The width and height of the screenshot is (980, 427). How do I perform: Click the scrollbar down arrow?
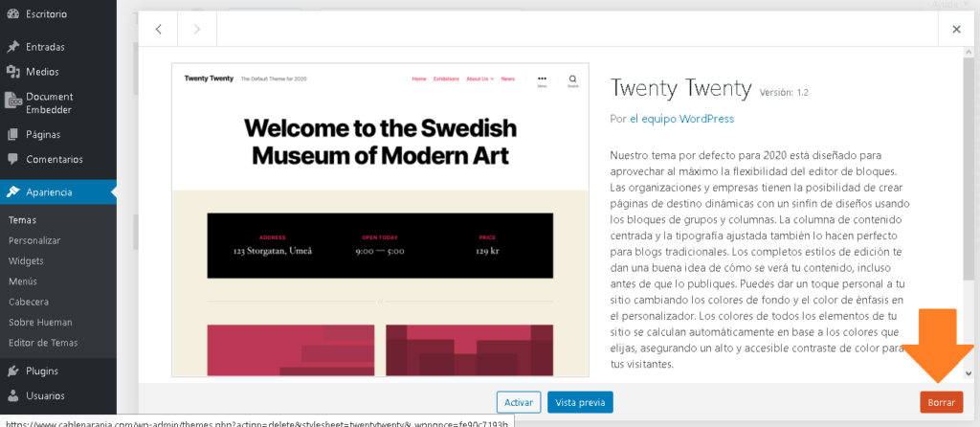969,373
